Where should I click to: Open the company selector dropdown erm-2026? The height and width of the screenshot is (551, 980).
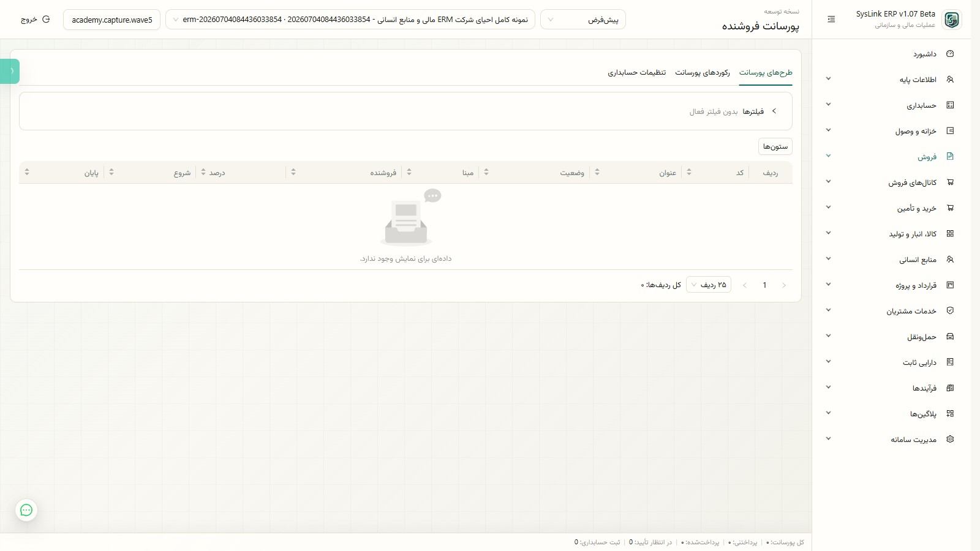tap(350, 20)
